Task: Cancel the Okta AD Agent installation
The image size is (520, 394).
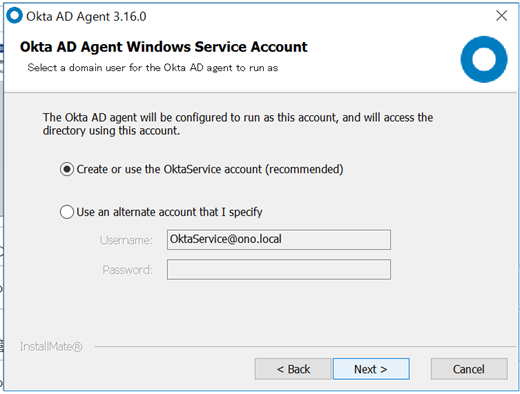Action: click(x=469, y=369)
